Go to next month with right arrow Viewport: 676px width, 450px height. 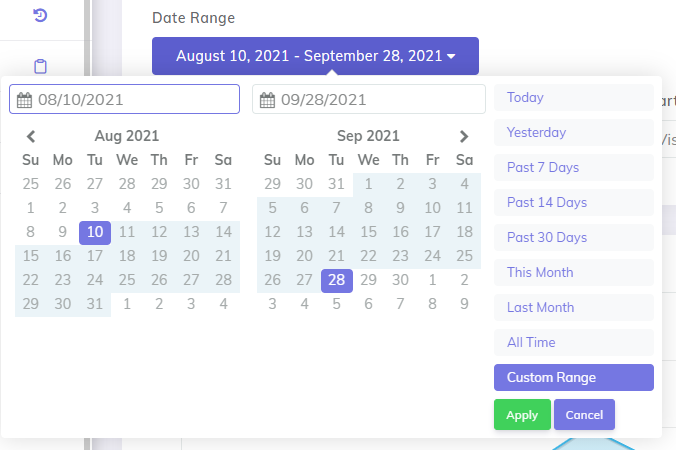(x=464, y=136)
